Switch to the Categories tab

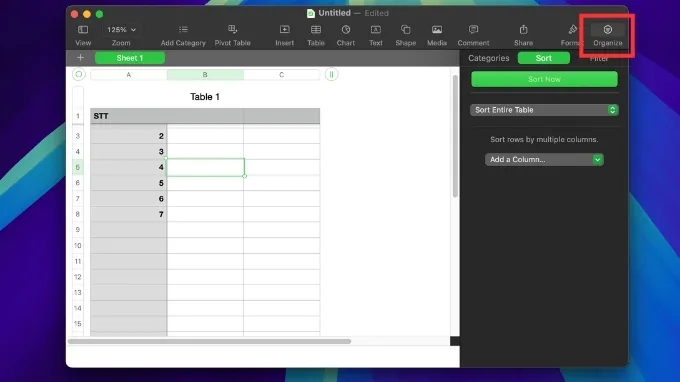coord(489,58)
